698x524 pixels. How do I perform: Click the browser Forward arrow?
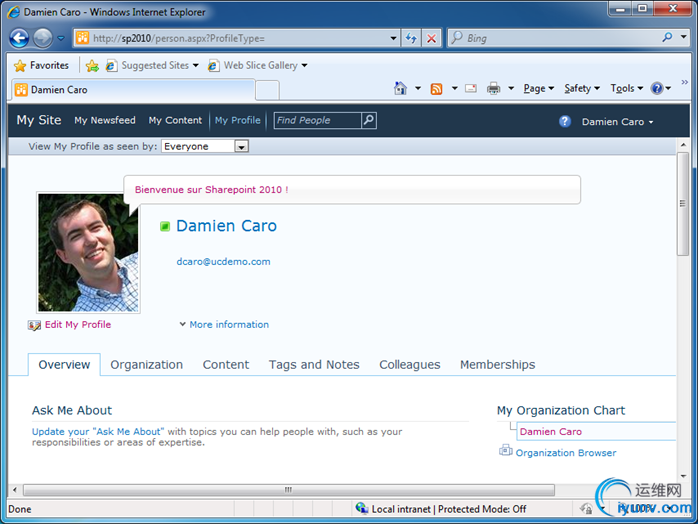(x=43, y=38)
